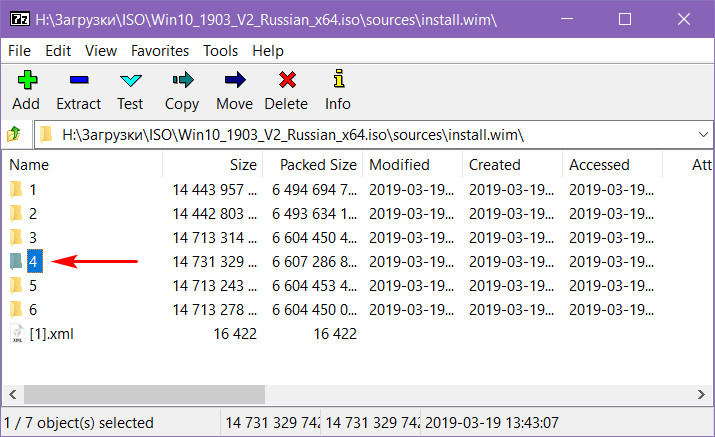Click status bar date 2019-03-19 13:43:07
Screen dimensions: 715x437
pyautogui.click(x=492, y=423)
